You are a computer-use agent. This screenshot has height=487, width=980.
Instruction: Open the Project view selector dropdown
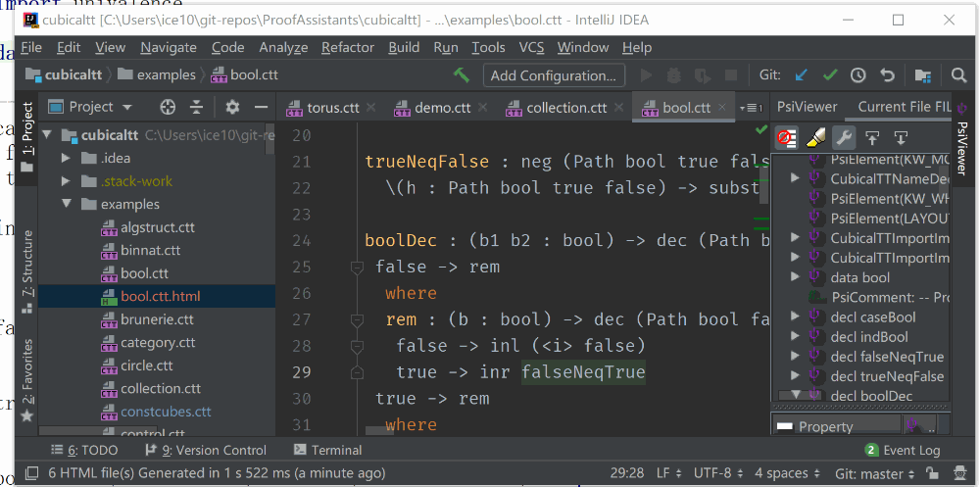[x=90, y=107]
